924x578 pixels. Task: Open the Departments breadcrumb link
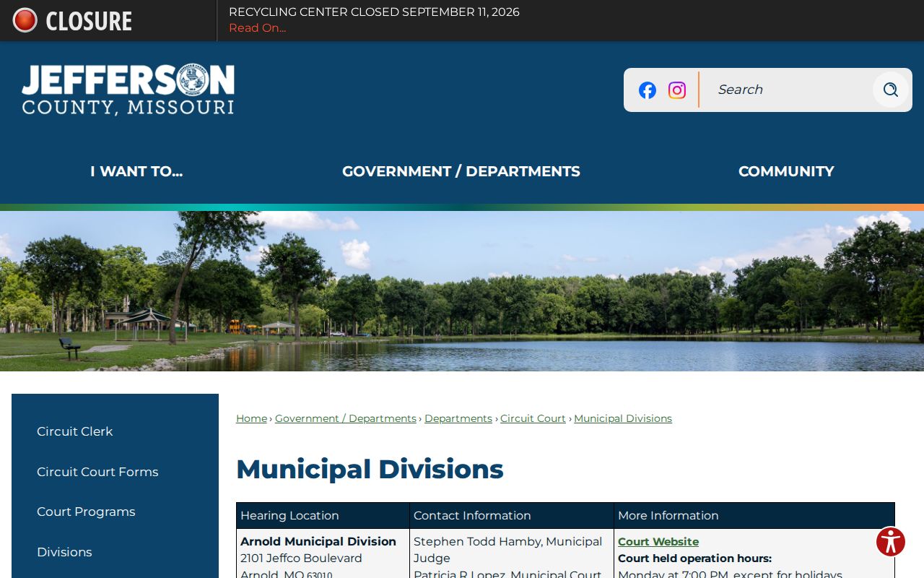tap(458, 418)
